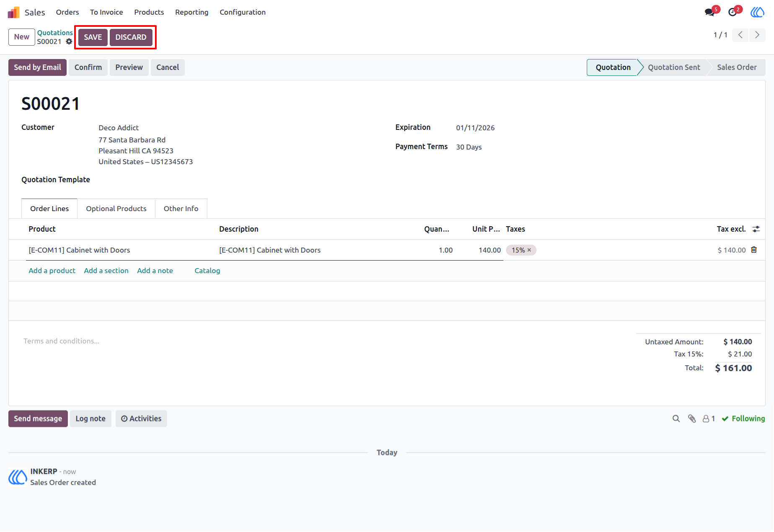Click the Preview button
Viewport: 774px width, 532px height.
click(x=129, y=67)
